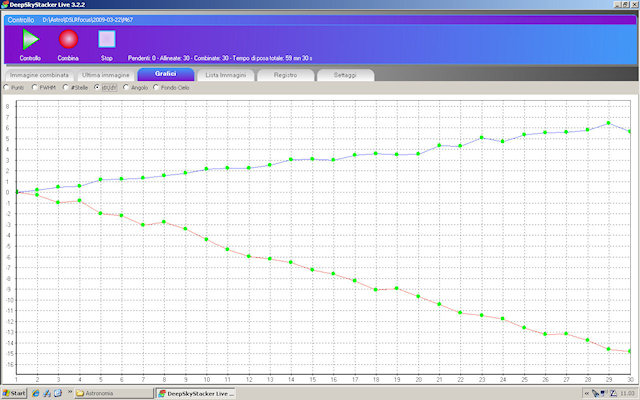Open the Lista Immagini tab
The width and height of the screenshot is (640, 400).
click(x=226, y=75)
